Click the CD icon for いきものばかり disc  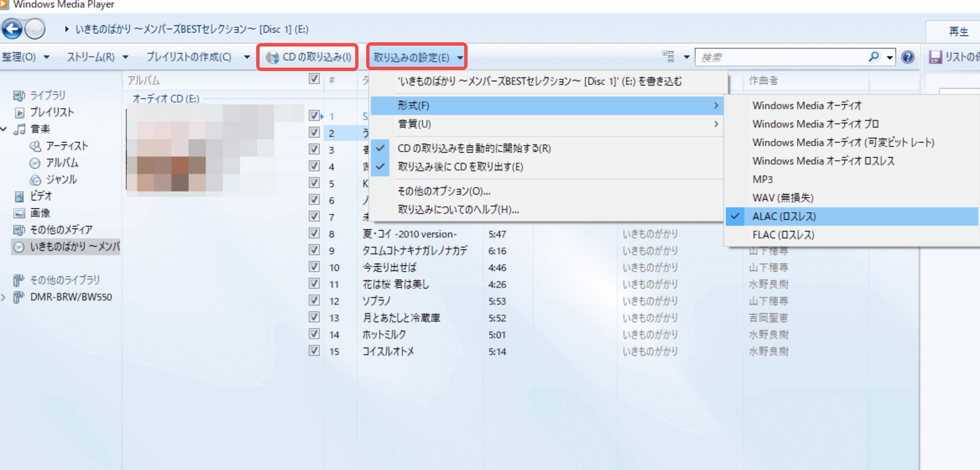pos(19,247)
